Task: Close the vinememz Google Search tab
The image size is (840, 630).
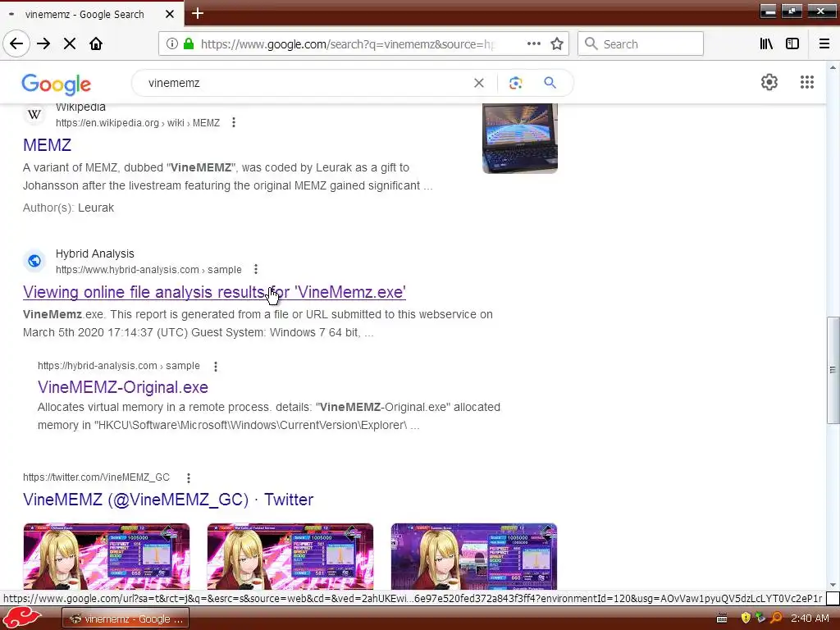Action: (x=170, y=14)
